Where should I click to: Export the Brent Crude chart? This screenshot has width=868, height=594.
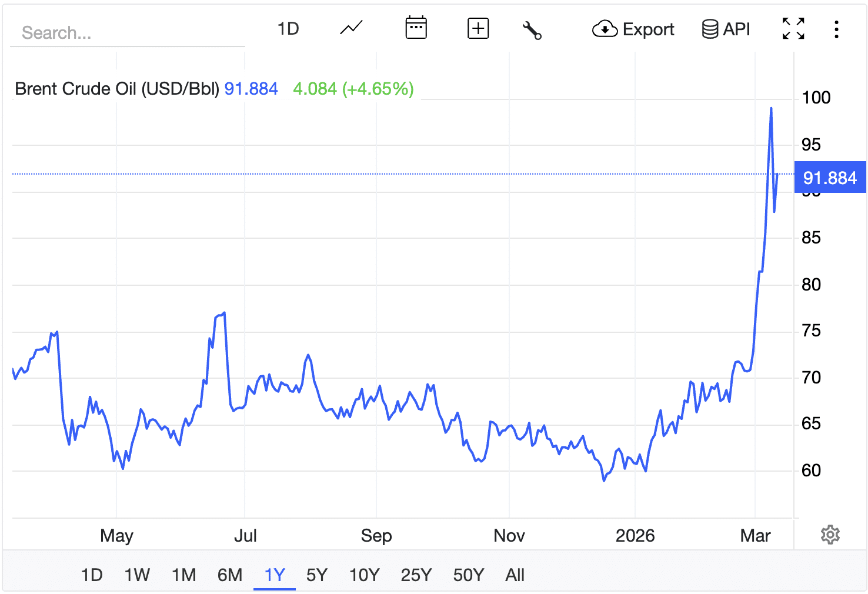pos(633,29)
